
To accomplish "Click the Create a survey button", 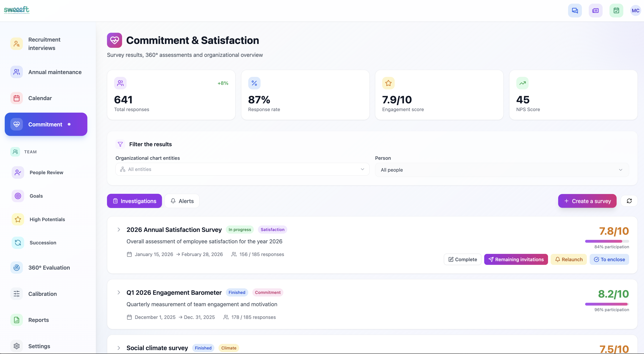I will pos(587,201).
